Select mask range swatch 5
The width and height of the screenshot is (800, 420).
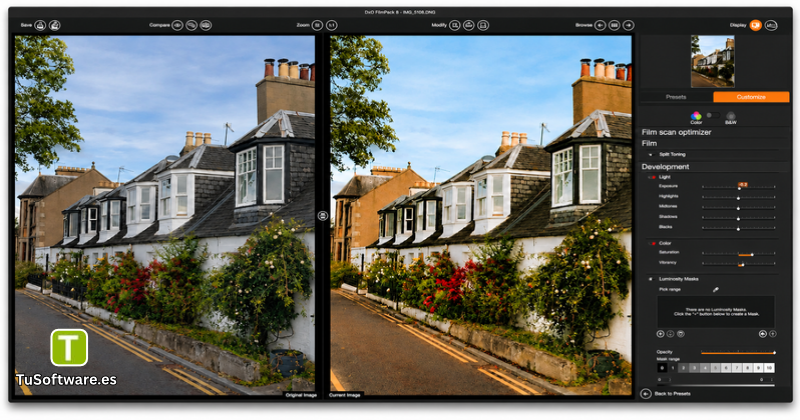click(715, 367)
